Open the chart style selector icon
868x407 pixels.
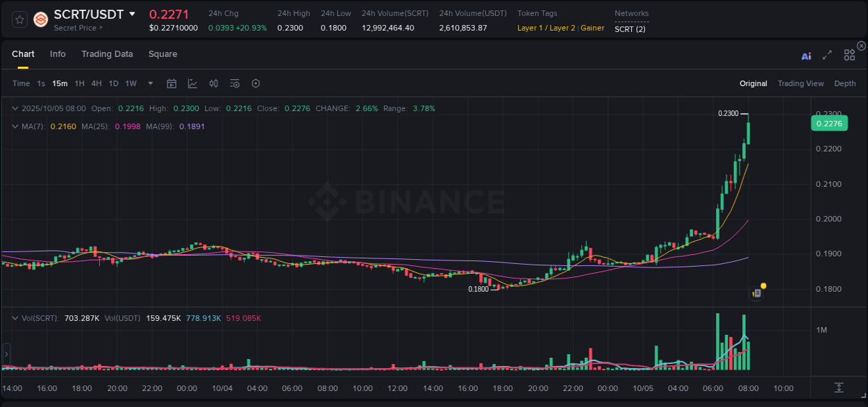pos(192,83)
